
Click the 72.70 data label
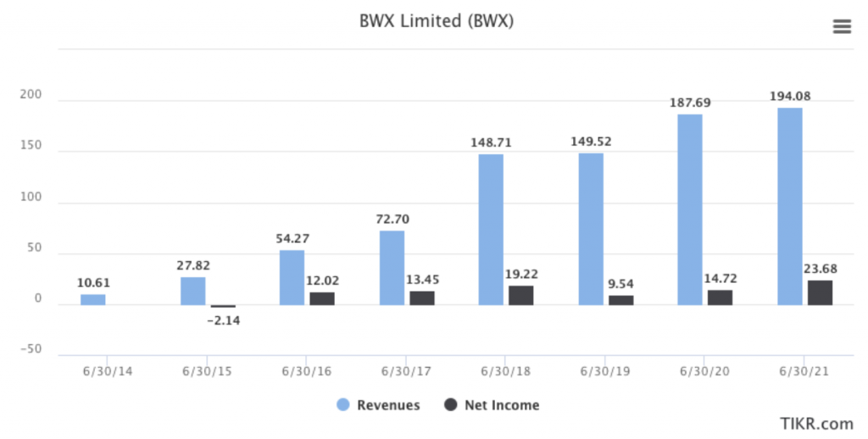[x=392, y=219]
